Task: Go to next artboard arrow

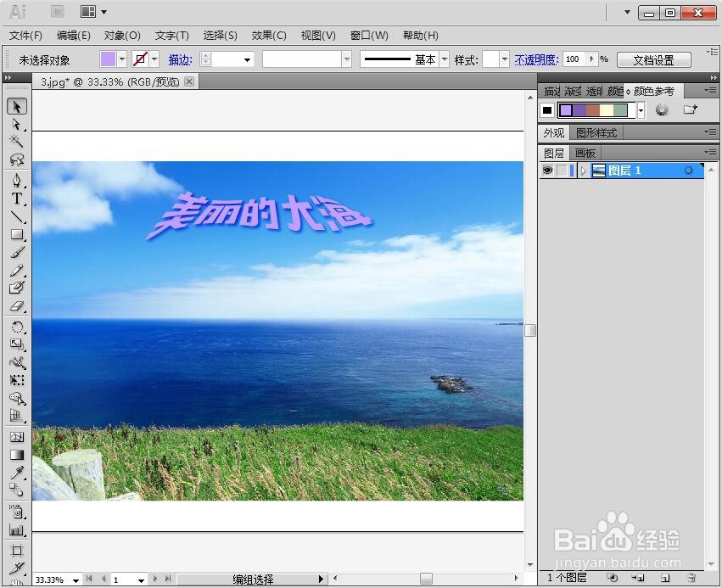Action: coord(155,579)
